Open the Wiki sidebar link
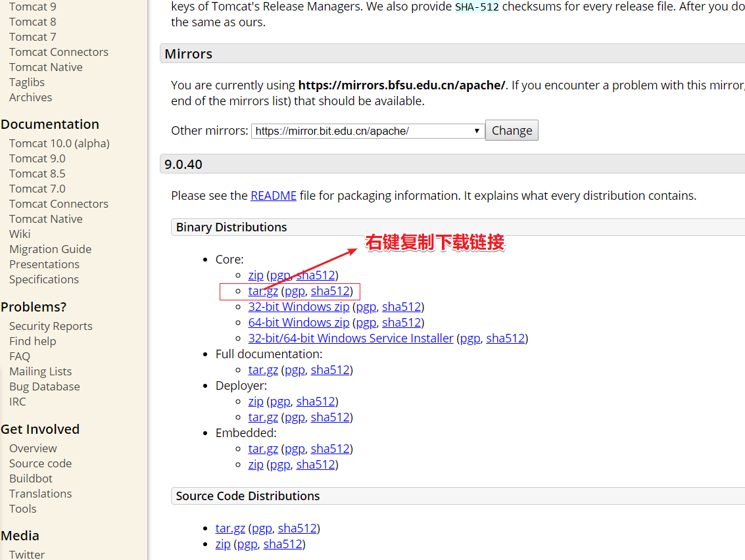Image resolution: width=745 pixels, height=560 pixels. 20,234
